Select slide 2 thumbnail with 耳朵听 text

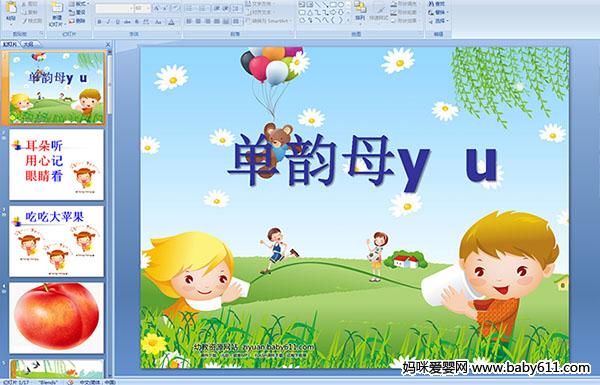[57, 165]
